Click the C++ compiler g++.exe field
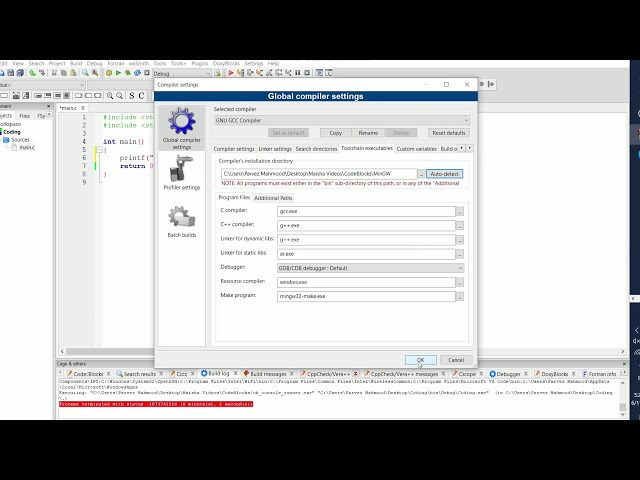 pos(366,225)
